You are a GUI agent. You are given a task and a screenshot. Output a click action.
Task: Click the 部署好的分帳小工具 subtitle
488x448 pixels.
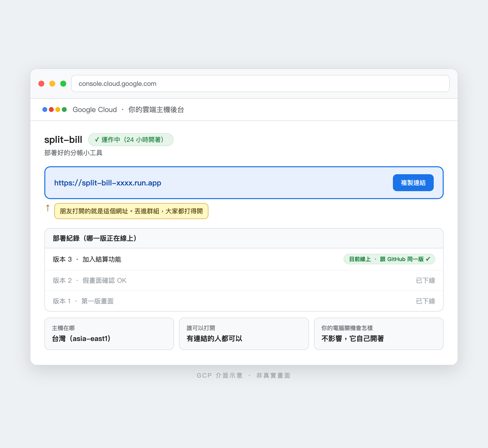[73, 153]
